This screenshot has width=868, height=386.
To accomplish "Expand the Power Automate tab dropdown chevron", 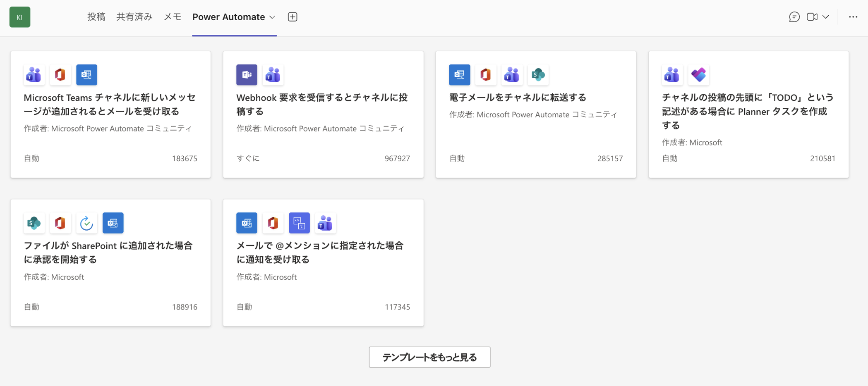I will [x=272, y=17].
